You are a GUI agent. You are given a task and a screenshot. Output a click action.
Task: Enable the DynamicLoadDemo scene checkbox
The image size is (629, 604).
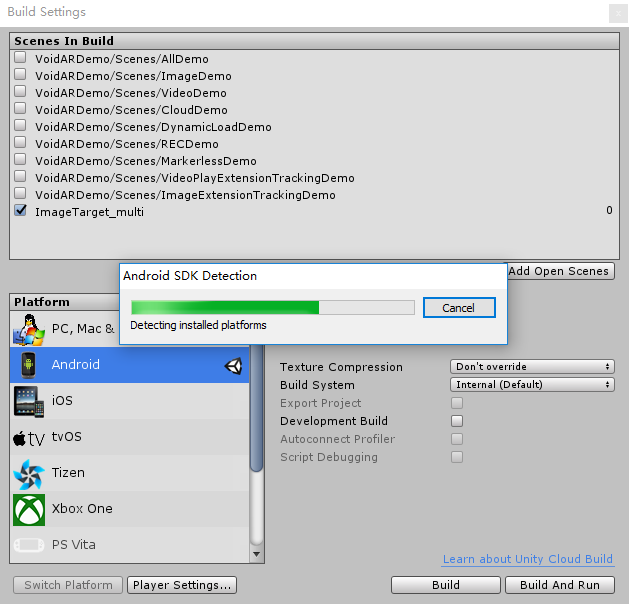pyautogui.click(x=20, y=125)
